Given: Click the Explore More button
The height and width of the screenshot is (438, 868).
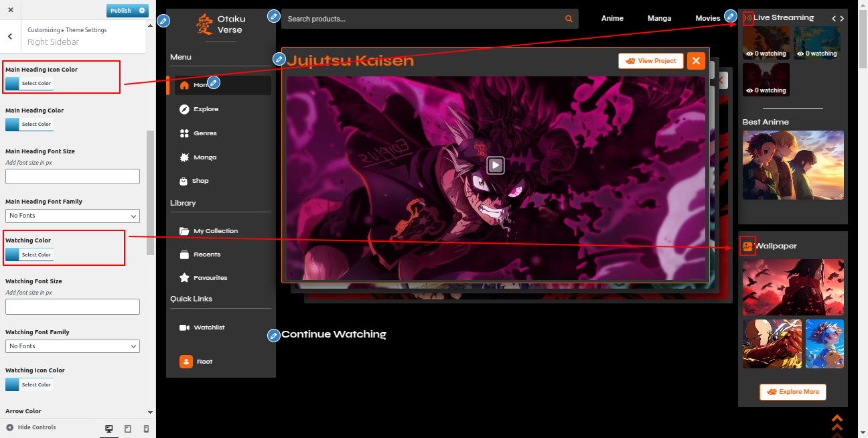Looking at the screenshot, I should 793,392.
